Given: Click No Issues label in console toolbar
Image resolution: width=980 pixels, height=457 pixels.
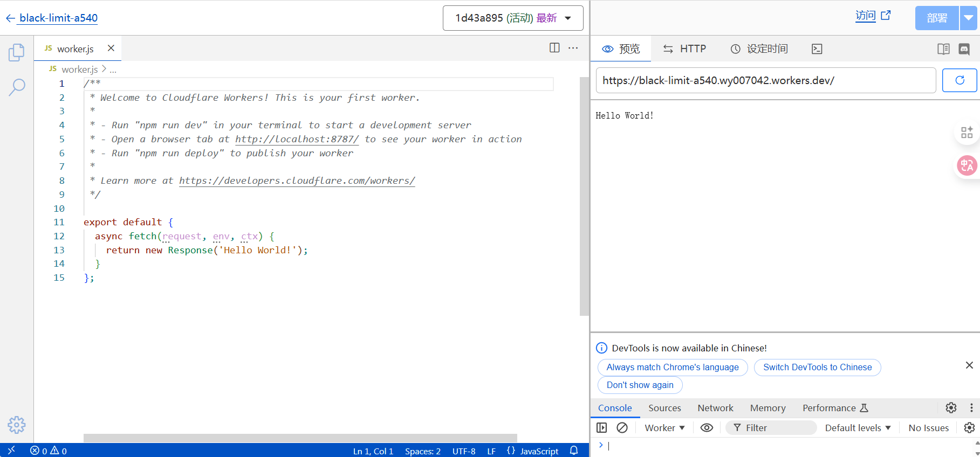Looking at the screenshot, I should pos(928,428).
